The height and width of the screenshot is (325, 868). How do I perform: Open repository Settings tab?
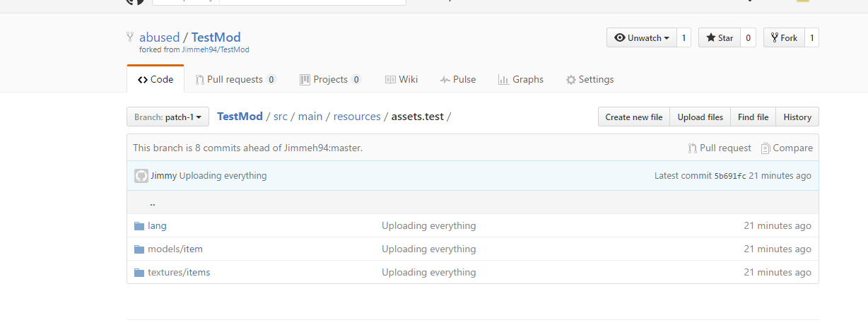[590, 79]
